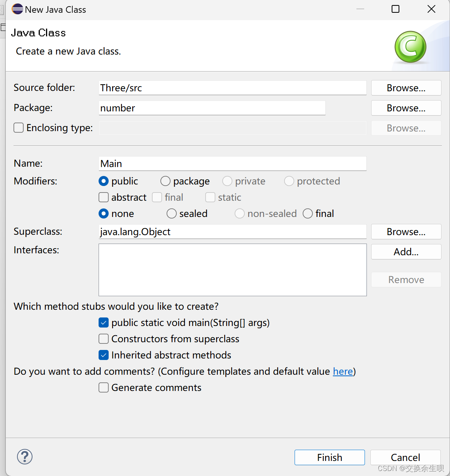
Task: Uncheck public static void main stub
Action: (x=104, y=322)
